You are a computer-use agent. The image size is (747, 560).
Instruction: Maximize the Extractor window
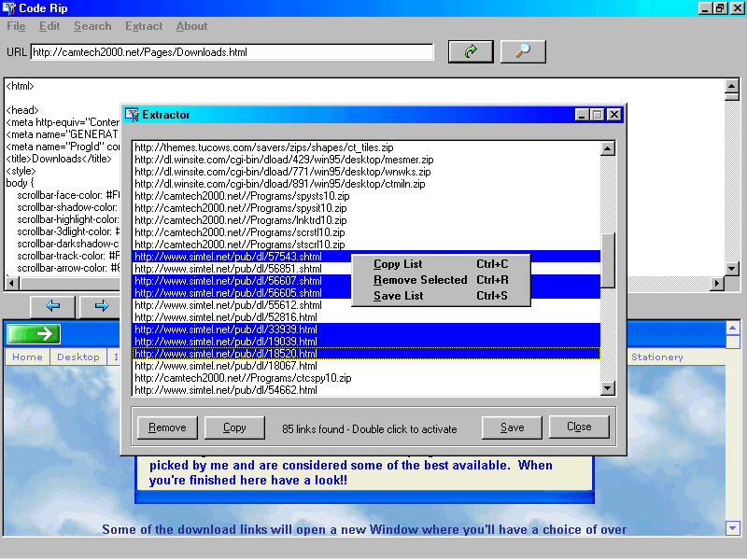pos(597,115)
